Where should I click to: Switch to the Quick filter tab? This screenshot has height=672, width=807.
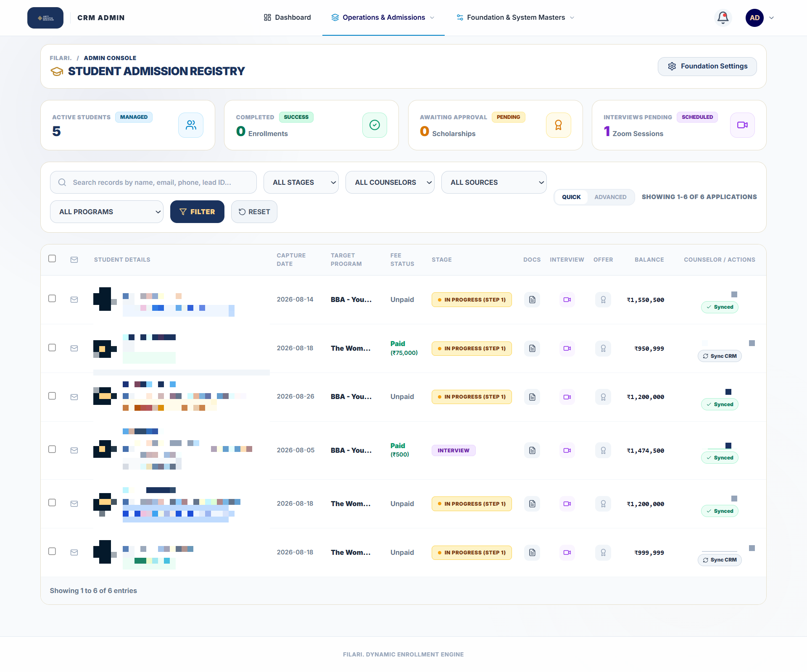coord(571,197)
